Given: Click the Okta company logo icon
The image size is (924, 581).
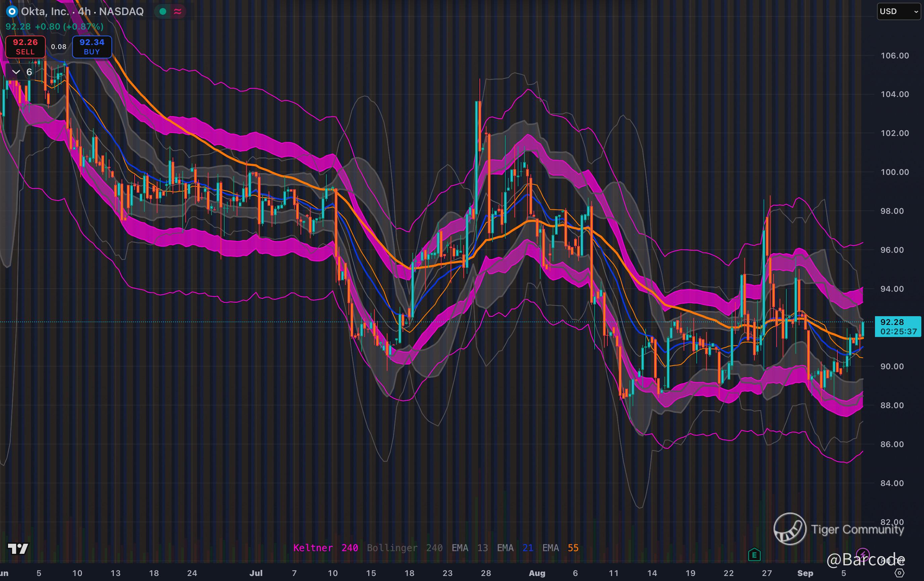Looking at the screenshot, I should (x=12, y=11).
